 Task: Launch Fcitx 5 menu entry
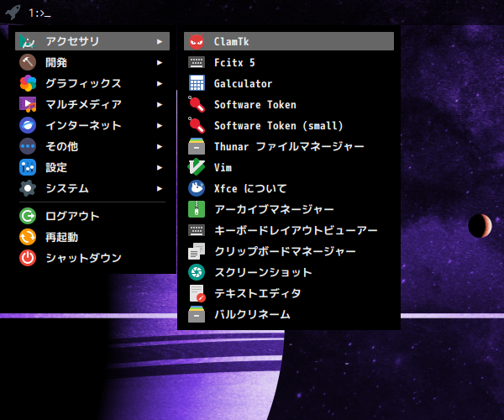(289, 62)
